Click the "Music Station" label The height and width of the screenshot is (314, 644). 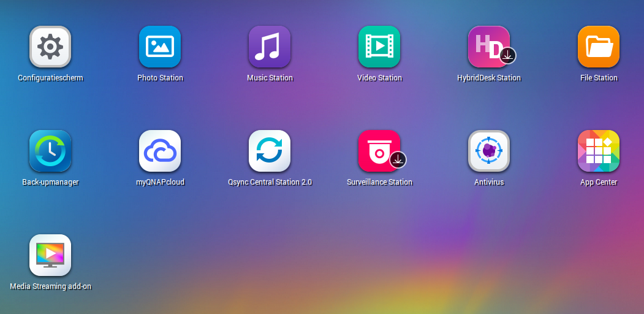[270, 78]
